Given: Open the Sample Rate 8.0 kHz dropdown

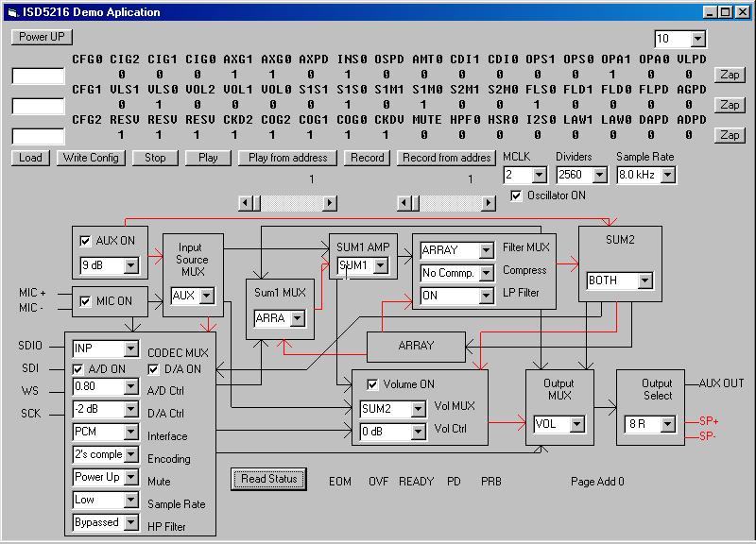Looking at the screenshot, I should [x=668, y=175].
